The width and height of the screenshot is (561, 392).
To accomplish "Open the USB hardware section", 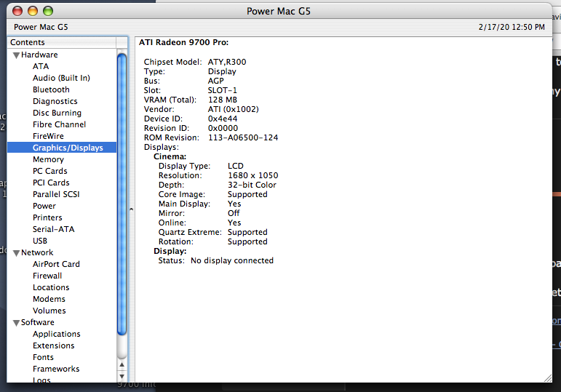I will 40,241.
